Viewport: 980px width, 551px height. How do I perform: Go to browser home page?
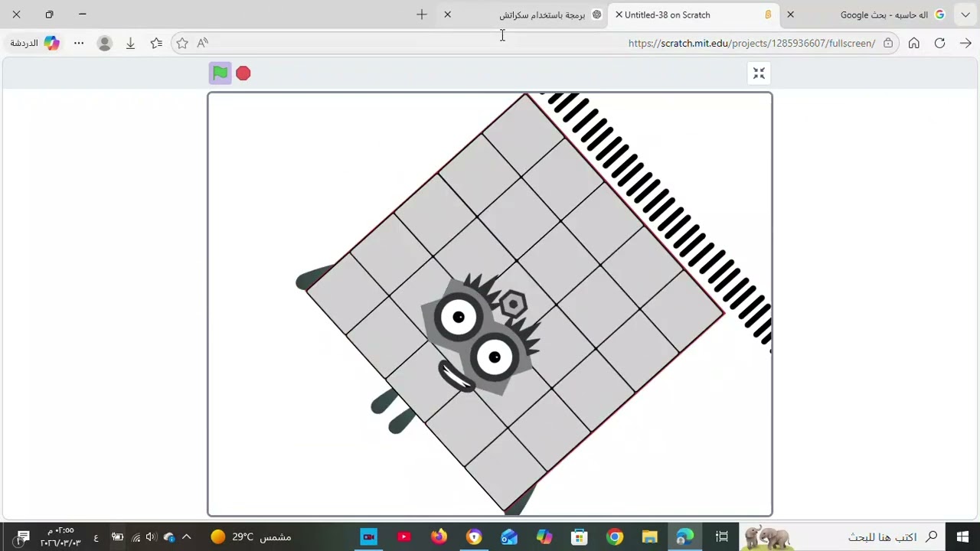913,43
